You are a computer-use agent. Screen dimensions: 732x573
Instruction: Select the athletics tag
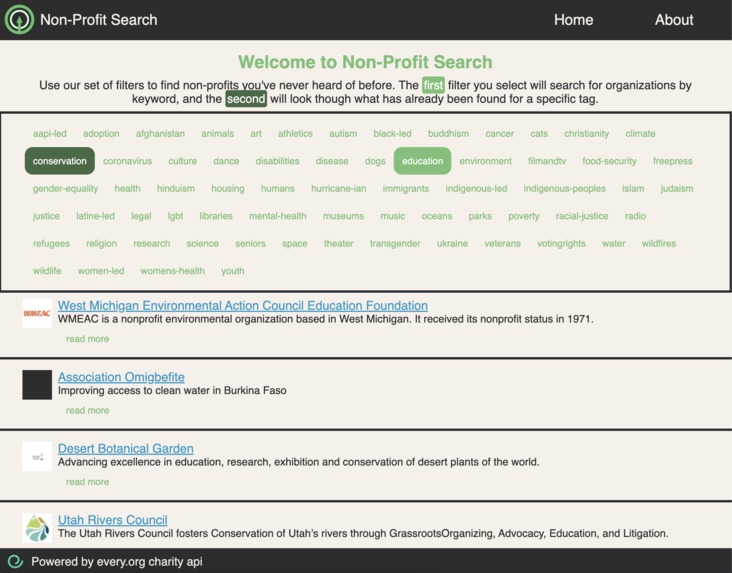point(295,134)
